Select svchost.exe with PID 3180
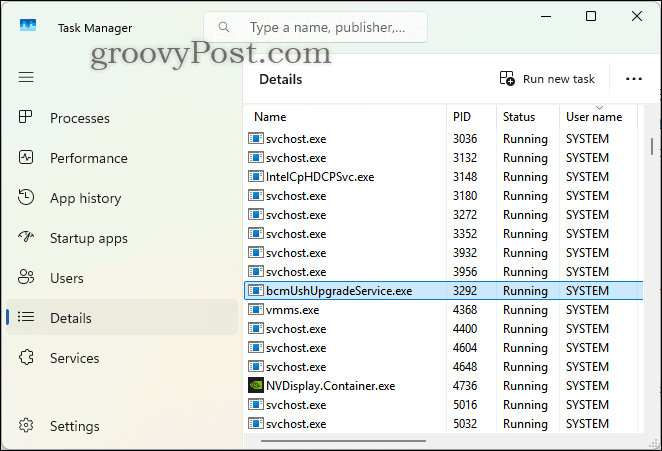 click(x=443, y=196)
